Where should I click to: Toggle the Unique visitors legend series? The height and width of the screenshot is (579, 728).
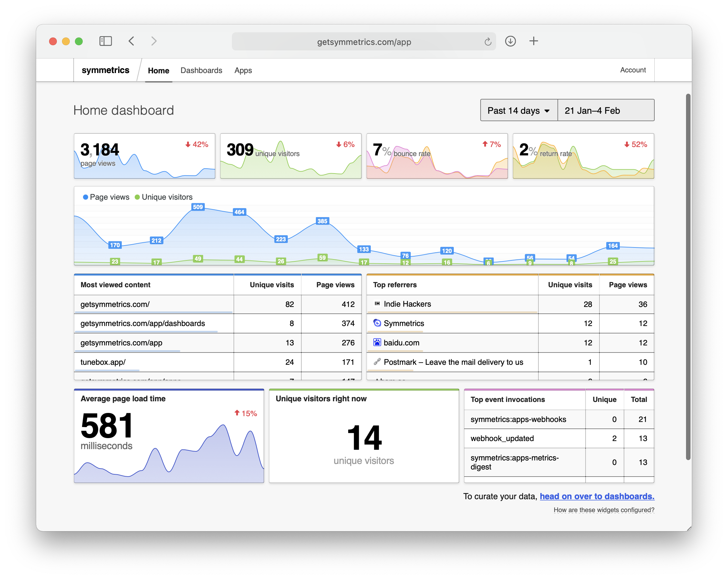[x=164, y=197]
